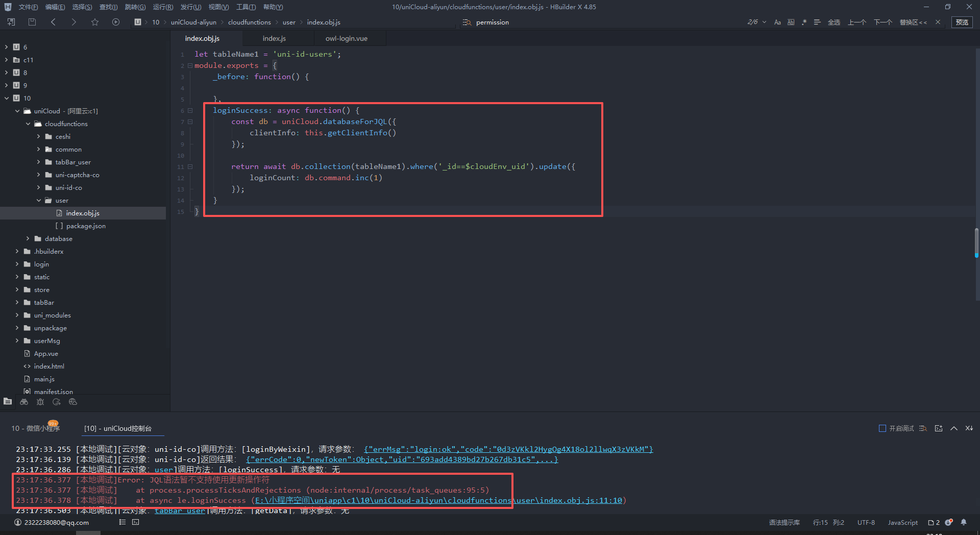Open the search results count dropdown
The image size is (980, 535).
coord(764,22)
